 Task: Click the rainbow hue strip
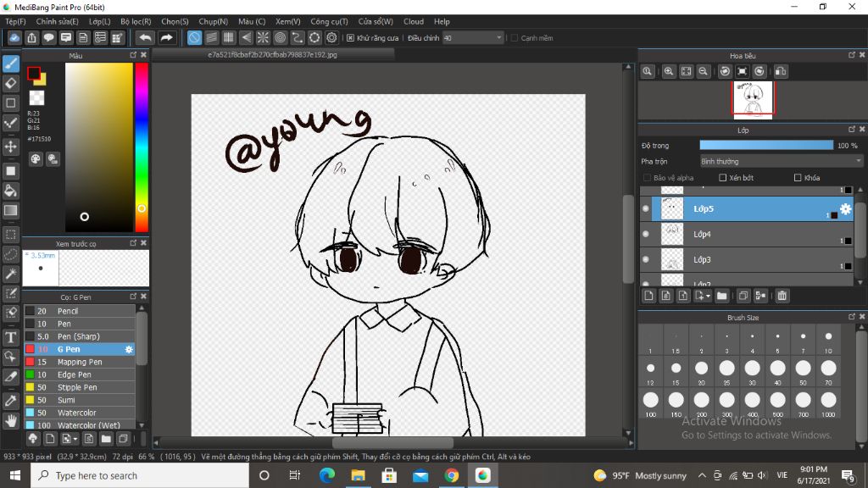point(142,147)
